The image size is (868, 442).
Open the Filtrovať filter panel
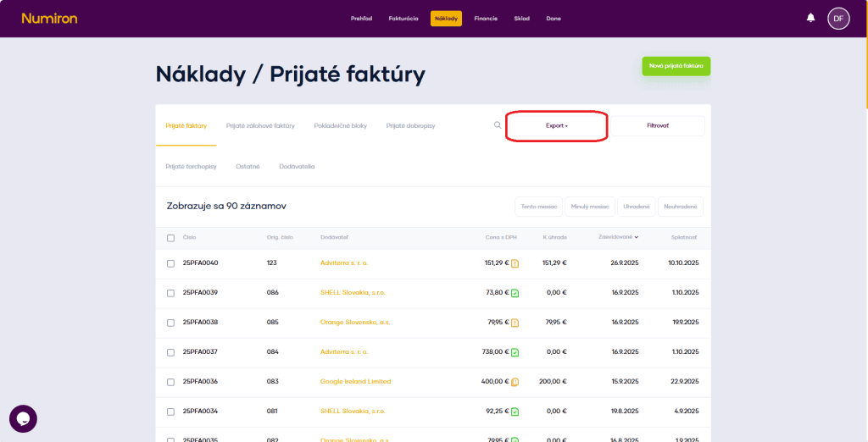[x=658, y=126]
